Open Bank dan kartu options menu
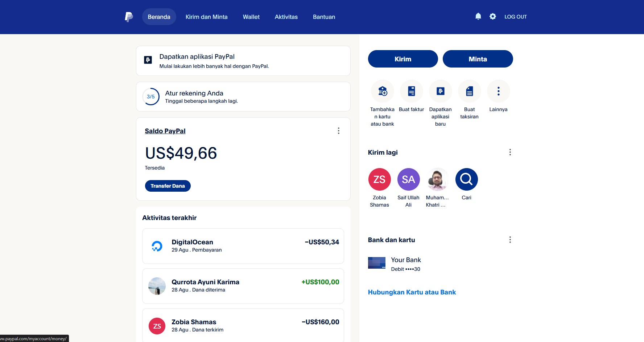The width and height of the screenshot is (644, 342). (x=510, y=240)
